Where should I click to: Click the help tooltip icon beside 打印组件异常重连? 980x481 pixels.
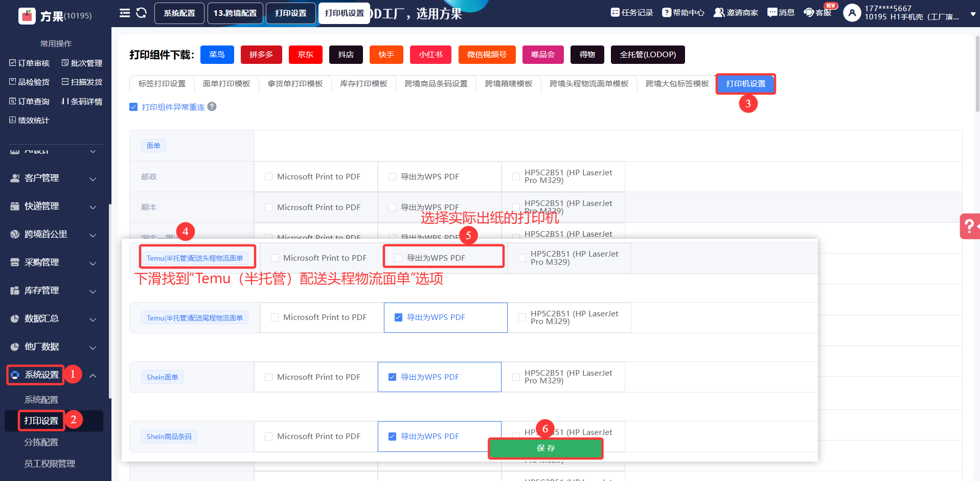coord(212,106)
